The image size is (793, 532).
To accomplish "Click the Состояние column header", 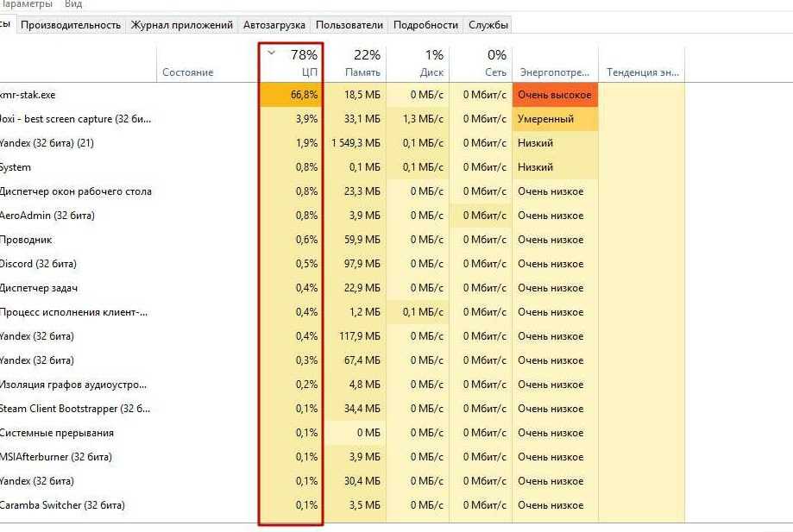I will pyautogui.click(x=187, y=72).
